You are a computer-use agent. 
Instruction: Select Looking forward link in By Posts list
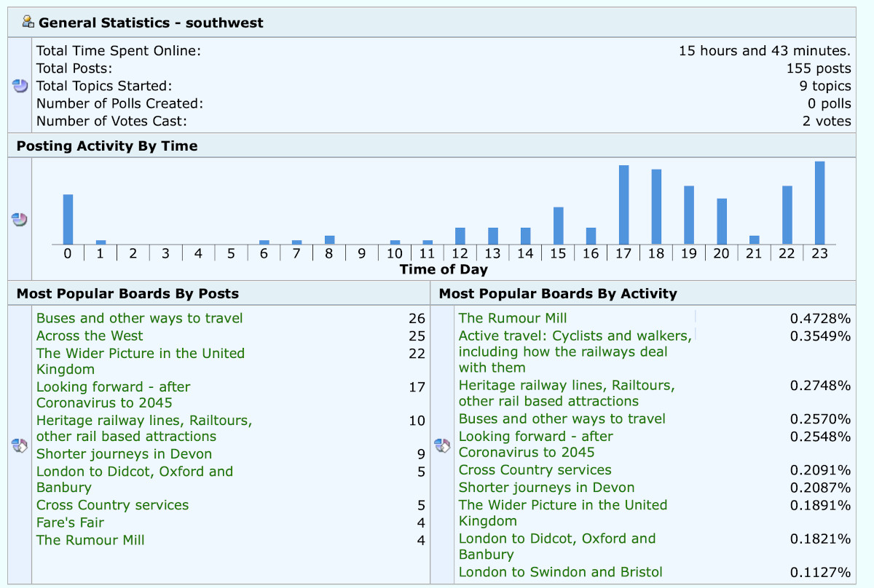point(113,387)
